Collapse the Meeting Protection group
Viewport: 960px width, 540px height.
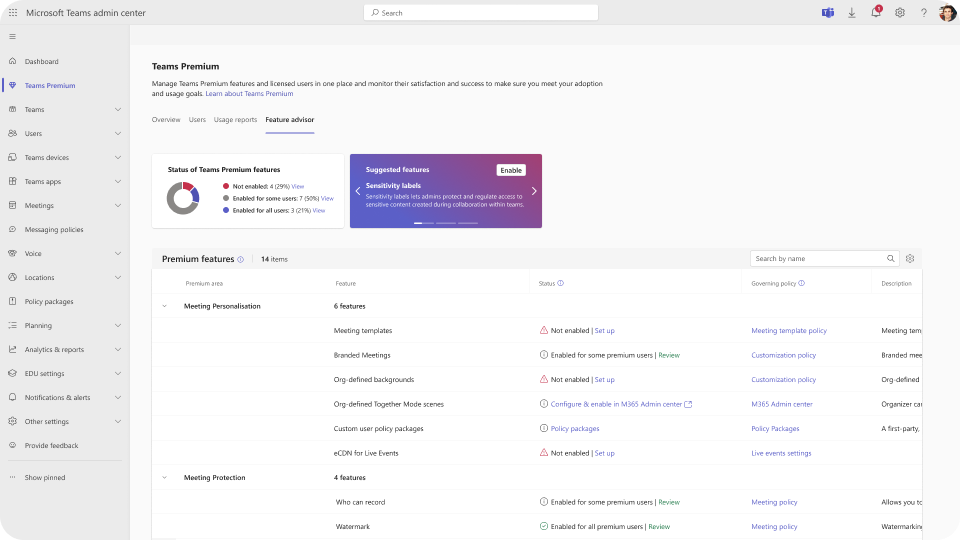coord(164,478)
